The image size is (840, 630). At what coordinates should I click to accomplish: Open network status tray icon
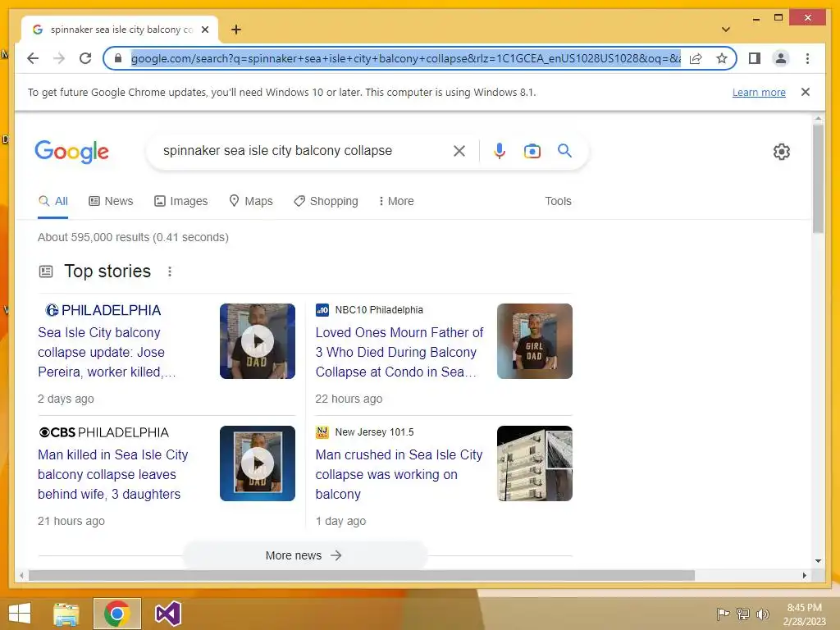(743, 614)
